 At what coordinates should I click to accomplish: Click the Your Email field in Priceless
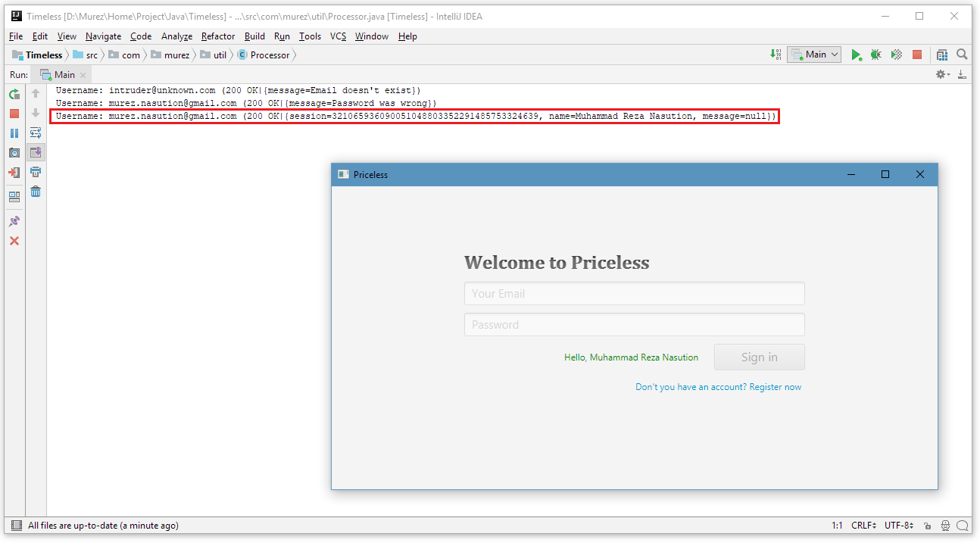pyautogui.click(x=635, y=294)
